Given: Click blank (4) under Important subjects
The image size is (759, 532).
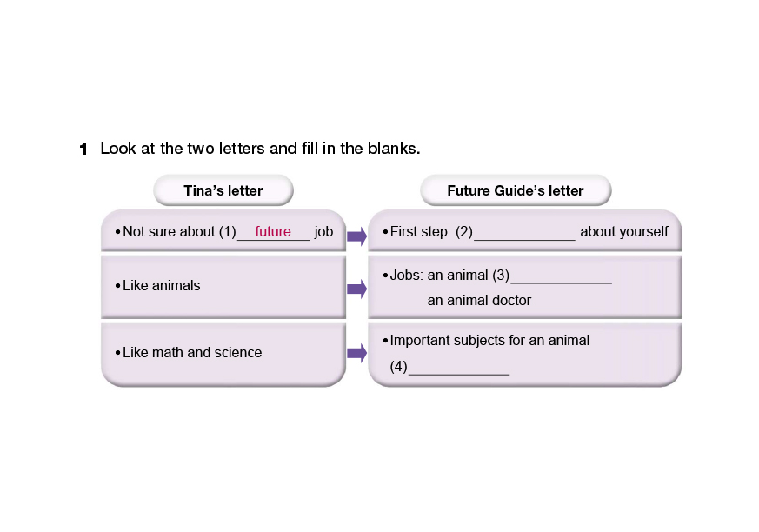Looking at the screenshot, I should pos(459,367).
